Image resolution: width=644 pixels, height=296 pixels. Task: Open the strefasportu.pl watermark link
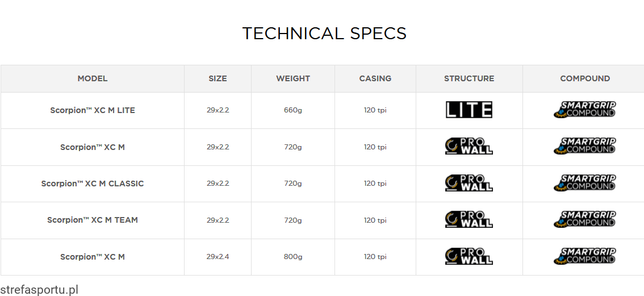coord(39,290)
